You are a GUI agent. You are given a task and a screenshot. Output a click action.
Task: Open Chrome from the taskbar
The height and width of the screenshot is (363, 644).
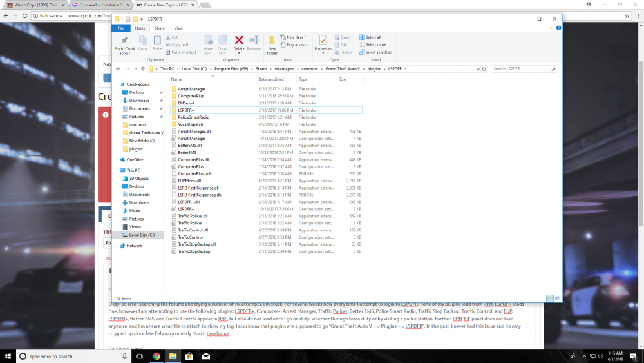(x=156, y=357)
